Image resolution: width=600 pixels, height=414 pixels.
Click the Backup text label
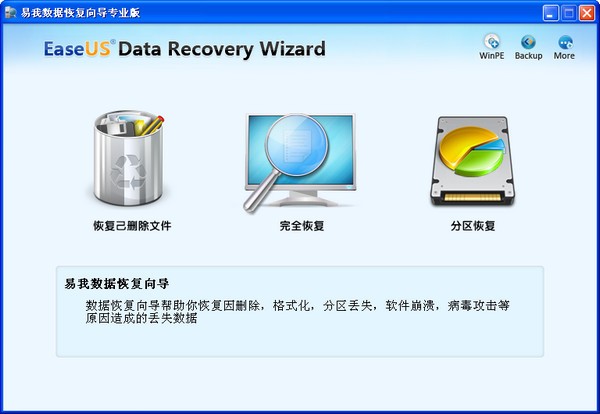[528, 55]
